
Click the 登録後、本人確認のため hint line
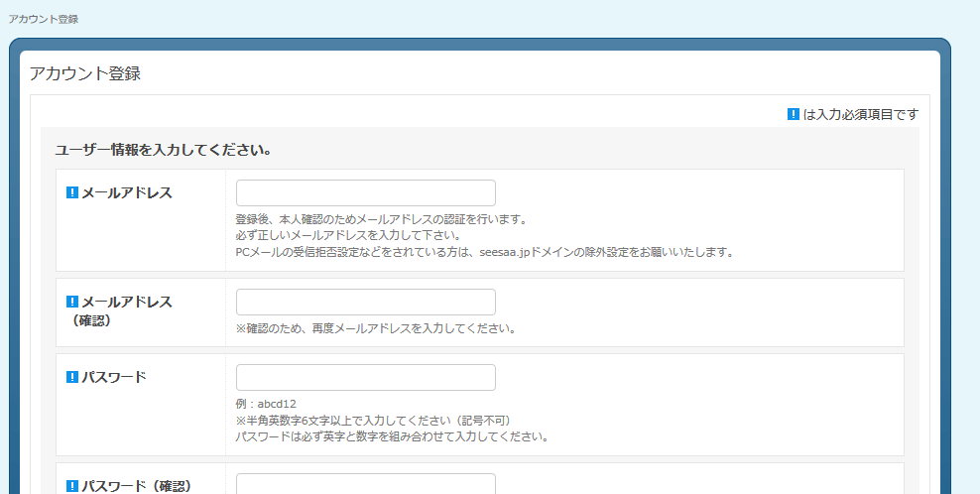click(383, 219)
